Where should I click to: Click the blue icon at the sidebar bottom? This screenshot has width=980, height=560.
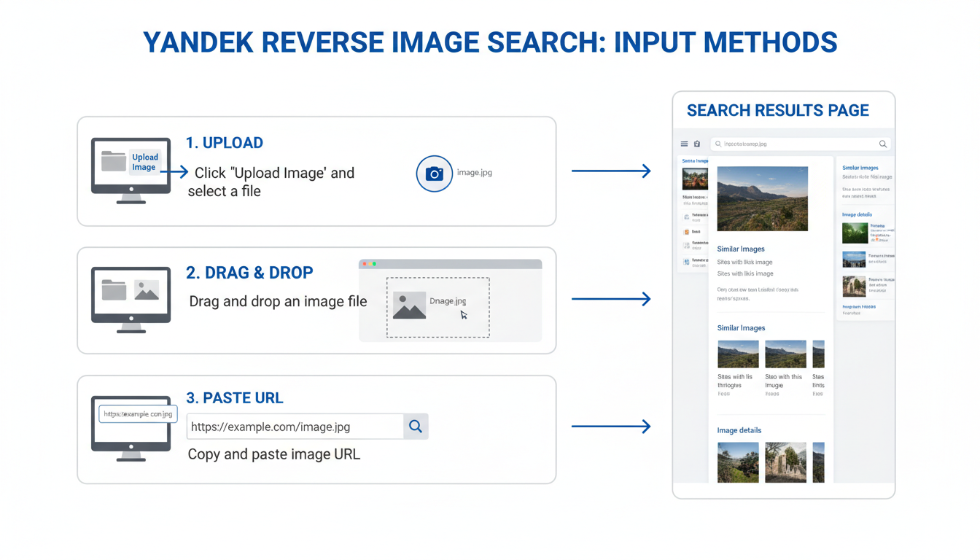(685, 262)
